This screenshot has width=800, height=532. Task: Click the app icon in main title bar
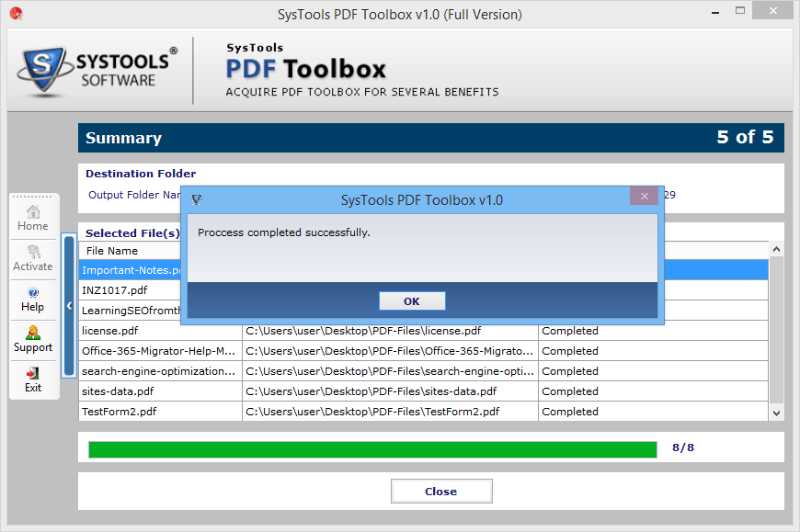pos(17,14)
